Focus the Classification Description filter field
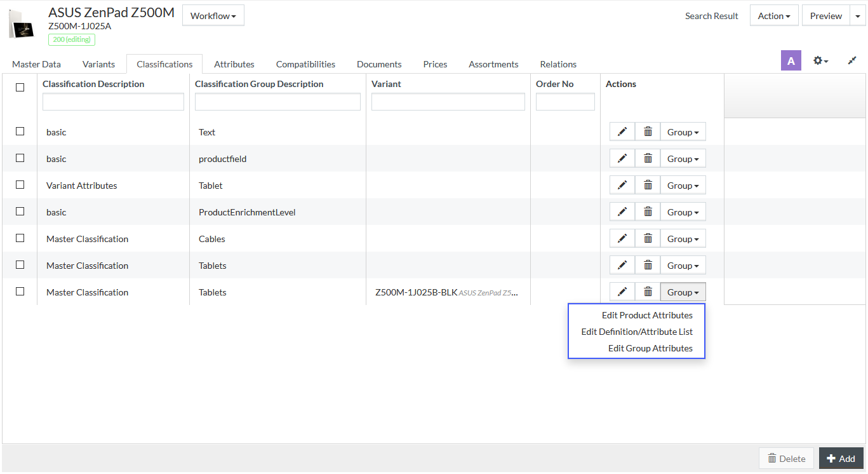 (113, 102)
